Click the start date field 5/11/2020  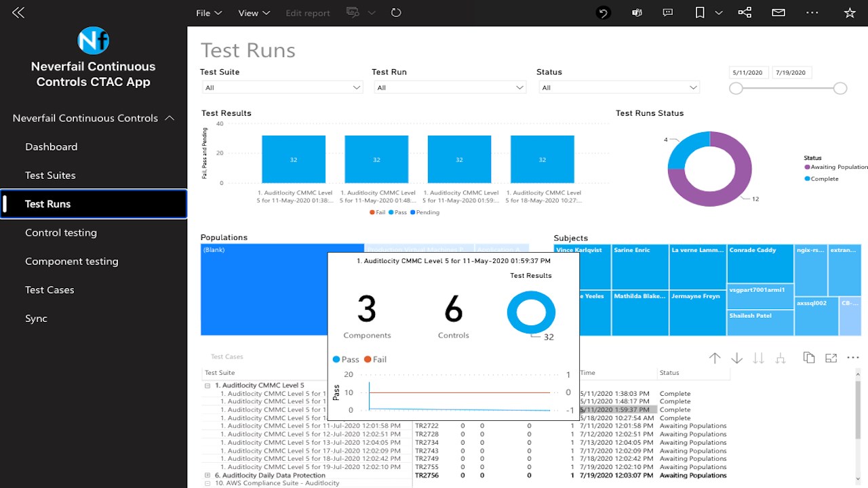[749, 73]
